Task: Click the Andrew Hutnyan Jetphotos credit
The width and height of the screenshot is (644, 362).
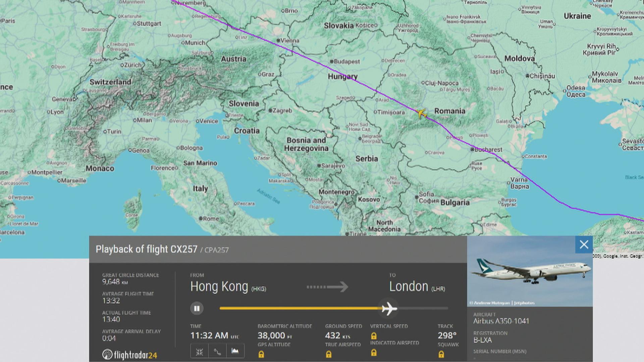Action: (502, 303)
